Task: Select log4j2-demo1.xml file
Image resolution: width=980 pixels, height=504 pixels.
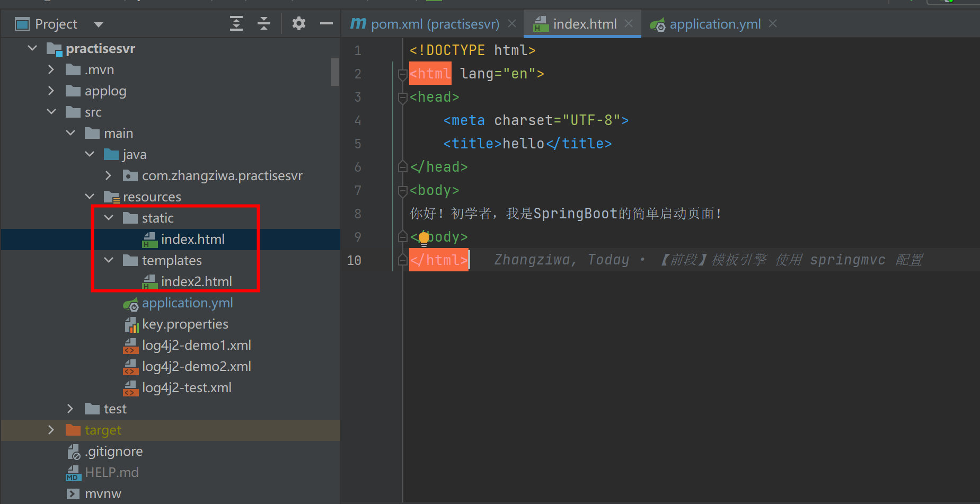Action: [x=197, y=346]
